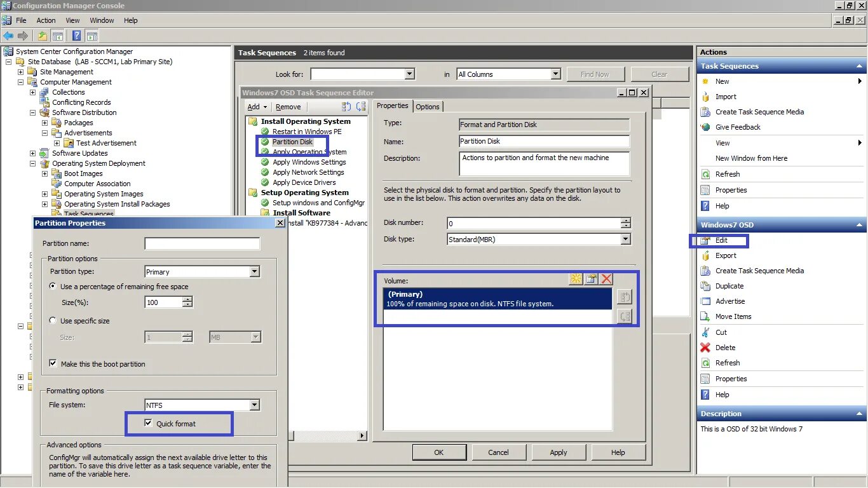
Task: Click the Help button in sequence editor
Action: pos(618,452)
